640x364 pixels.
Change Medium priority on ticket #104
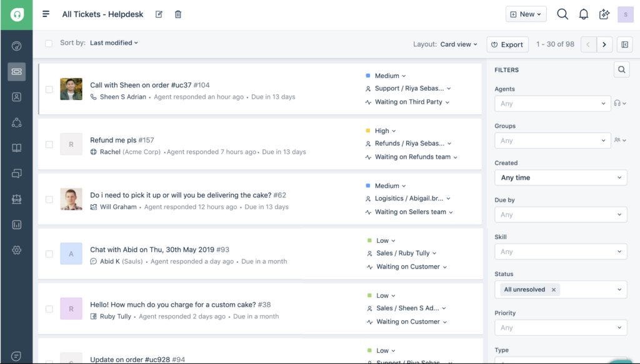point(386,76)
